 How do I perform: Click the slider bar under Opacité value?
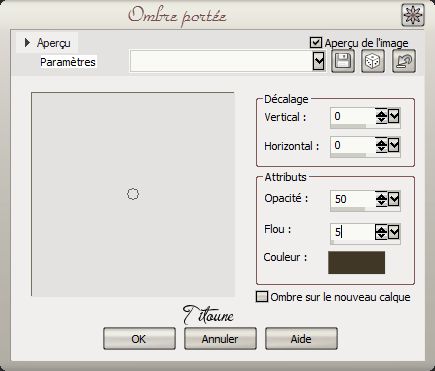tap(365, 209)
